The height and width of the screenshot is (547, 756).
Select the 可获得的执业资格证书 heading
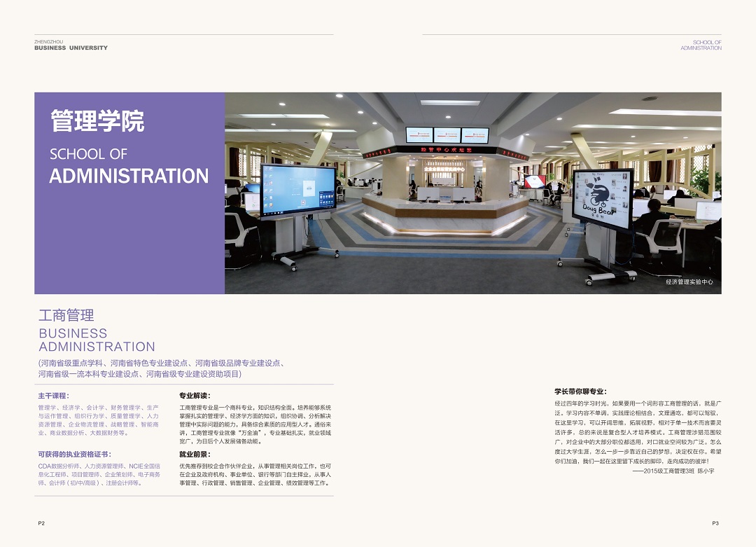pos(75,454)
